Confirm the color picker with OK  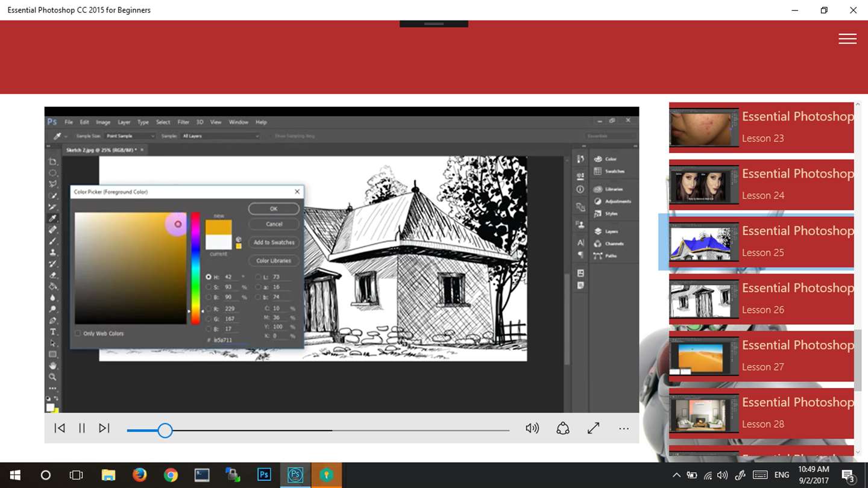point(274,208)
